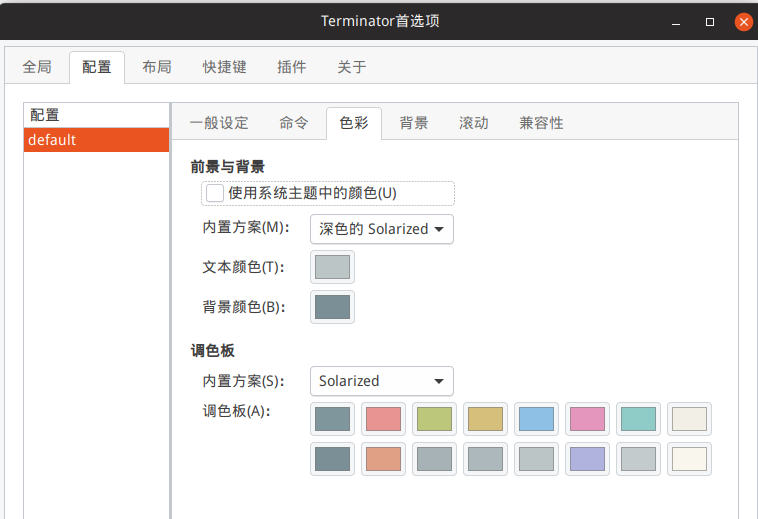Pick the violet palette swatch in second row
The image size is (758, 519).
click(587, 459)
